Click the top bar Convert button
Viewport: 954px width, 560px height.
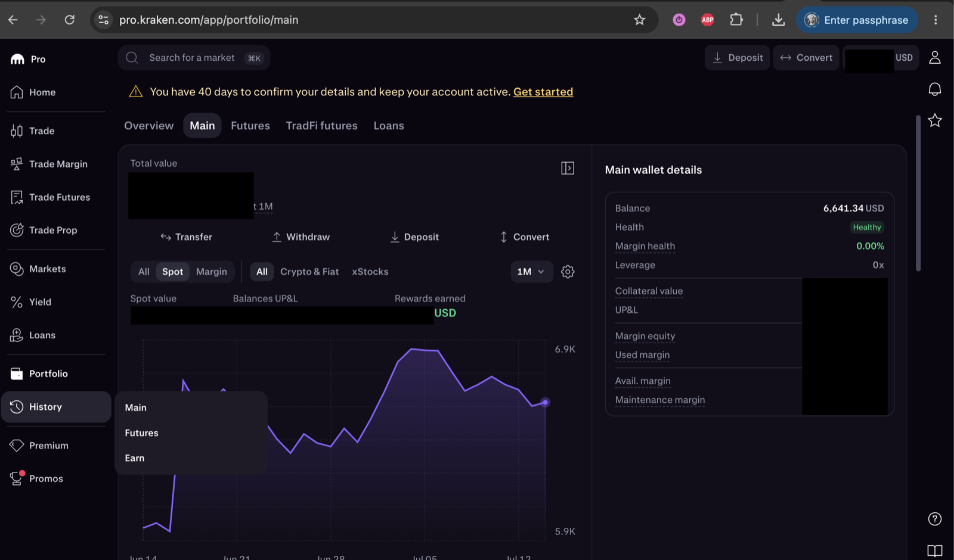pos(806,58)
